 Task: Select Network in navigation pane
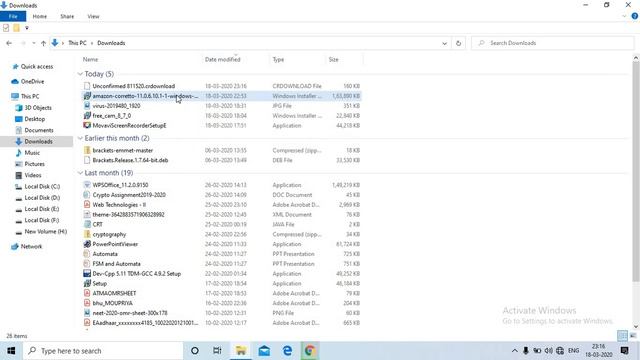(31, 247)
